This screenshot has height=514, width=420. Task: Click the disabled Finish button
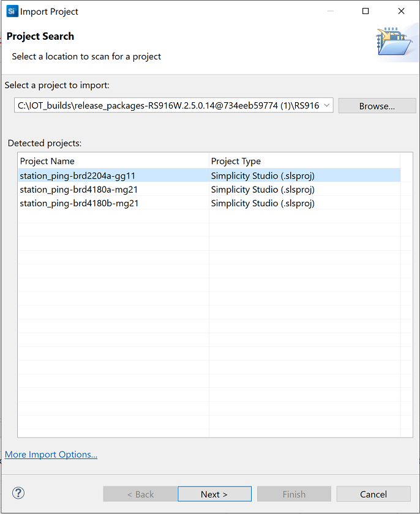[x=294, y=494]
